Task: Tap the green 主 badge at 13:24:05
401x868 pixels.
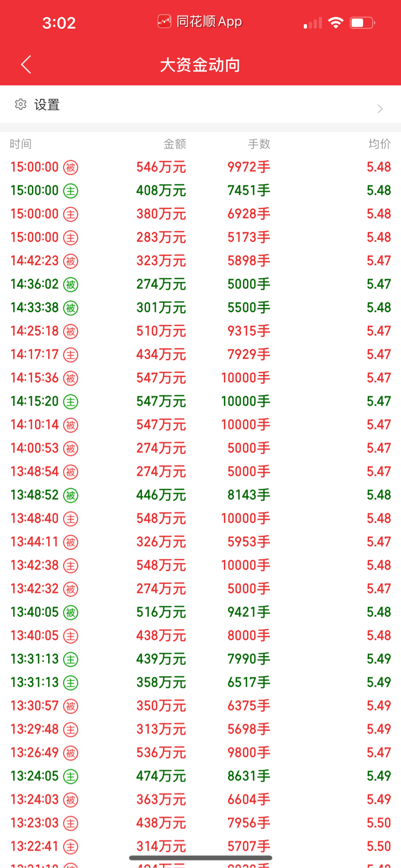Action: point(70,777)
